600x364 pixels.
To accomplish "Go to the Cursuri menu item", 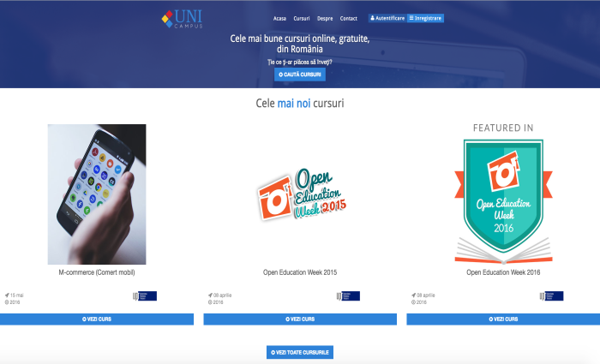I will 302,18.
